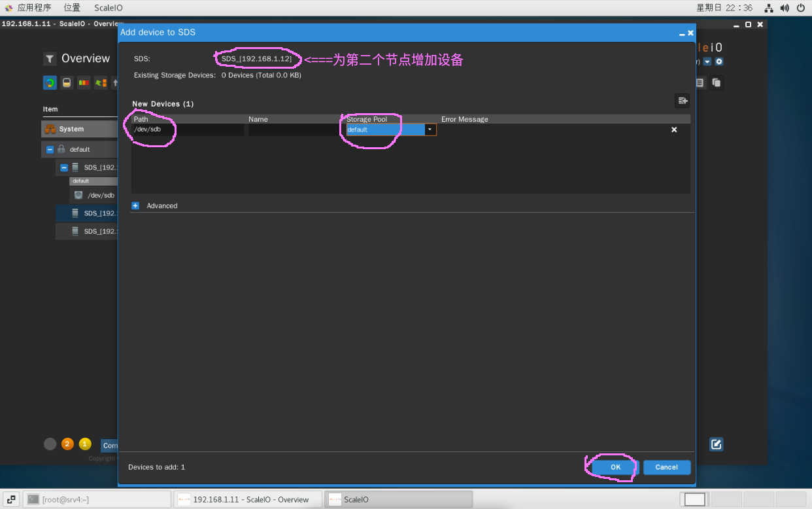Select the default row under System
The image size is (812, 509).
point(79,149)
